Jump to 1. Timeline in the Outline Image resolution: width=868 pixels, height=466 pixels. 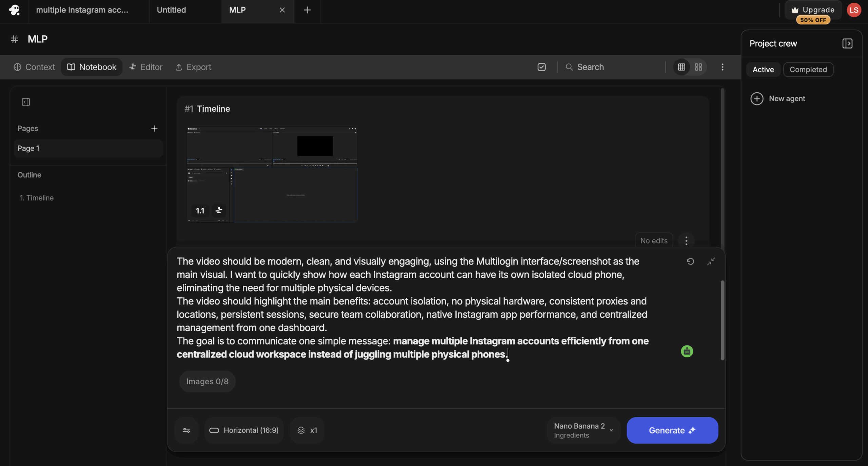point(37,198)
